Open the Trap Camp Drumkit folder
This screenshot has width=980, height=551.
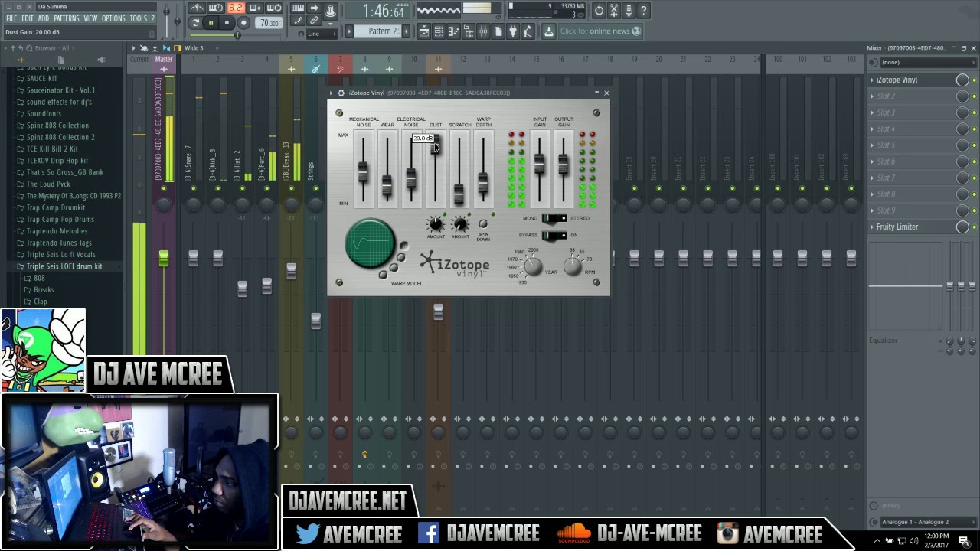(x=56, y=207)
